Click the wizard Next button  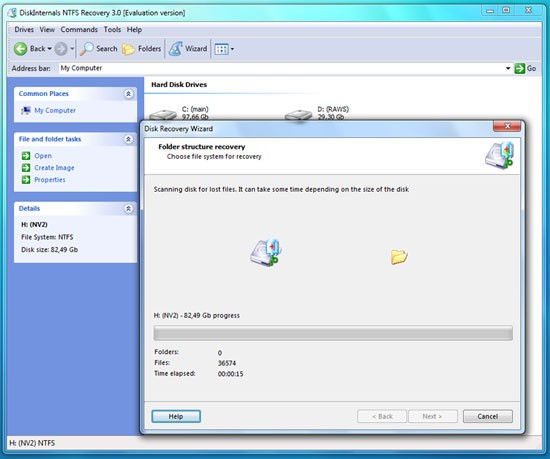(433, 416)
